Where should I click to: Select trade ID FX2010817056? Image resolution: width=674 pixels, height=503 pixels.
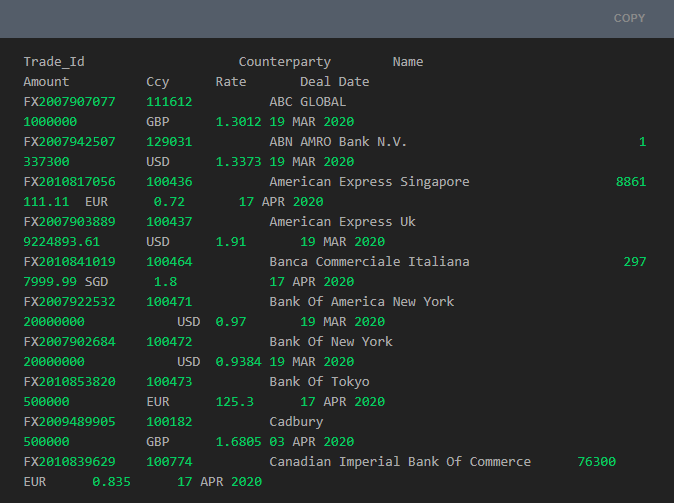pos(69,182)
